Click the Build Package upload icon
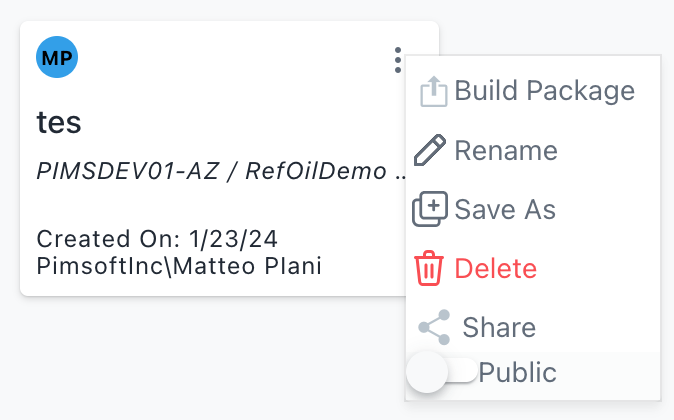The image size is (674, 420). pos(432,92)
